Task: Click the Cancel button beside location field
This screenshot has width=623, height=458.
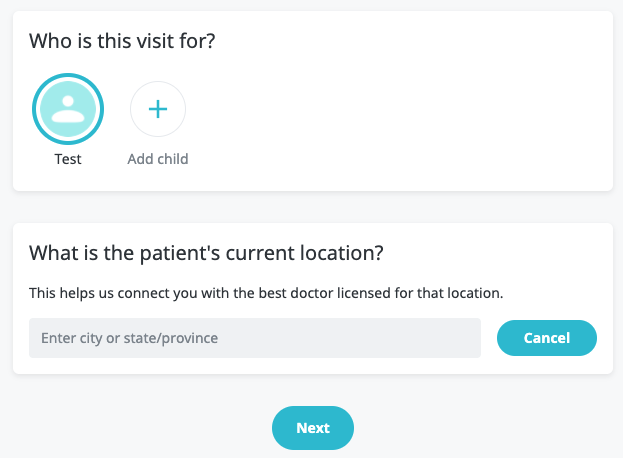Action: coord(547,338)
